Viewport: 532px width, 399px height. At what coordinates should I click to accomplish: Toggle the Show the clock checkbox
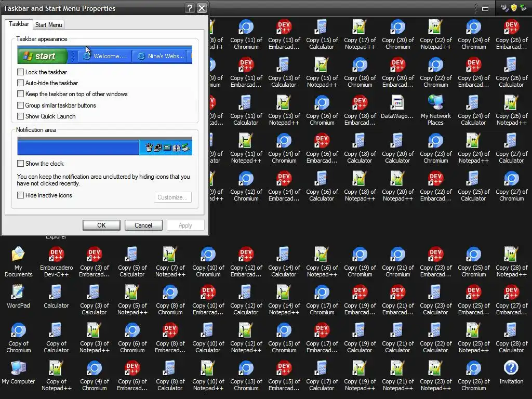click(x=21, y=163)
